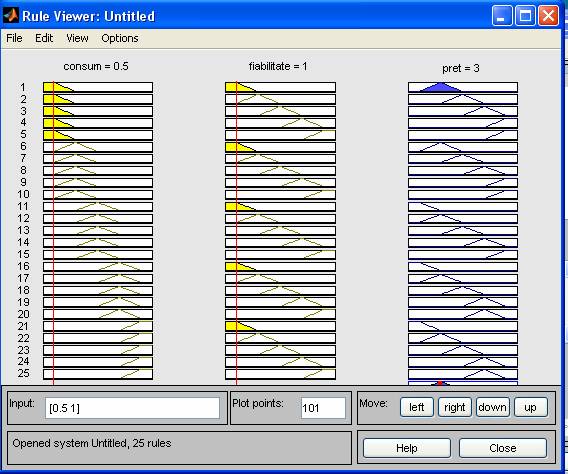Open the File menu

[x=14, y=38]
